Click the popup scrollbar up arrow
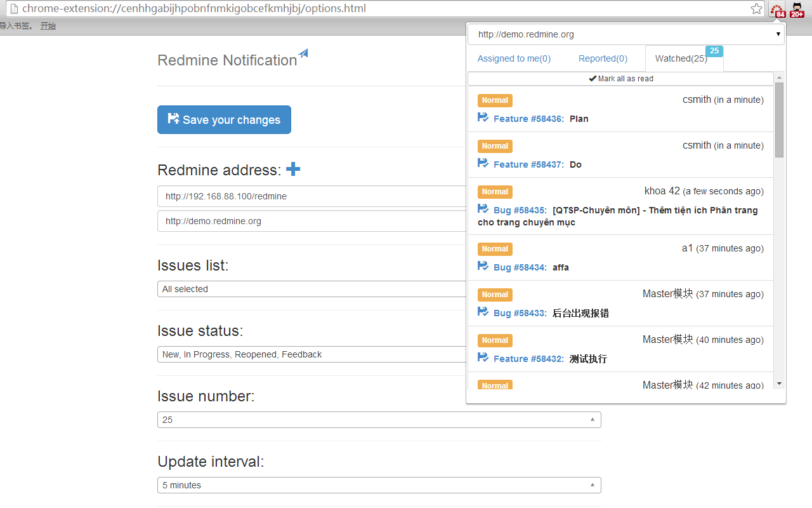Screen dimensions: 812x508 [779, 77]
